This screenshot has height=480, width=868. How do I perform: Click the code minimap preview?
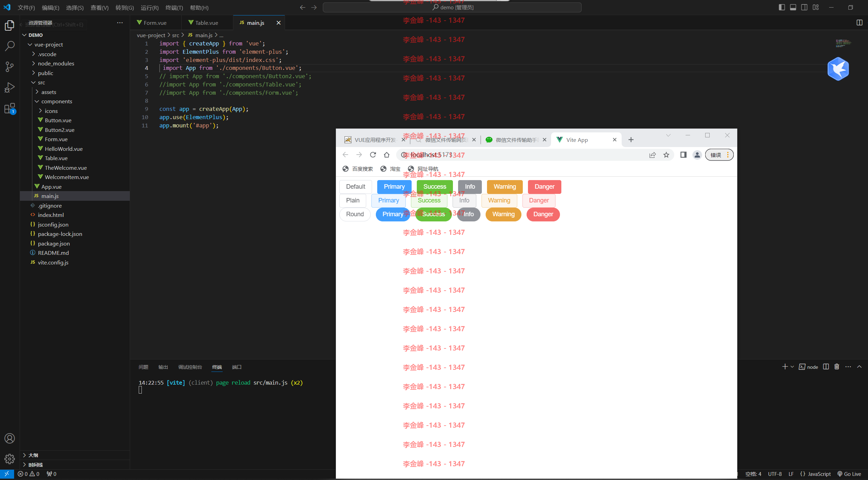(843, 43)
